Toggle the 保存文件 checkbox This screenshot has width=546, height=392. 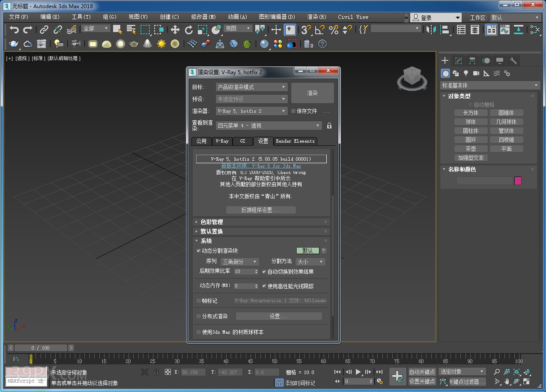[293, 111]
